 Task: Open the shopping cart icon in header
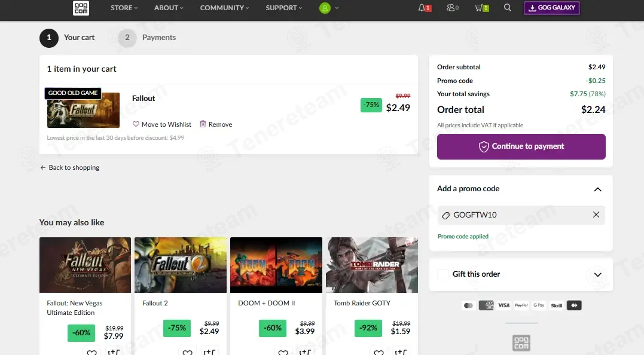click(x=478, y=7)
